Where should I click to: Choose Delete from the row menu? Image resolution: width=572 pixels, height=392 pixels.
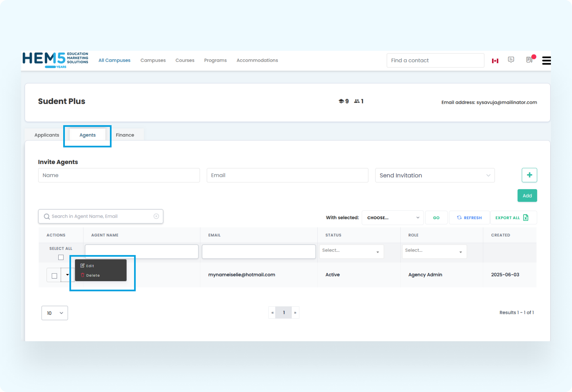[x=93, y=275]
